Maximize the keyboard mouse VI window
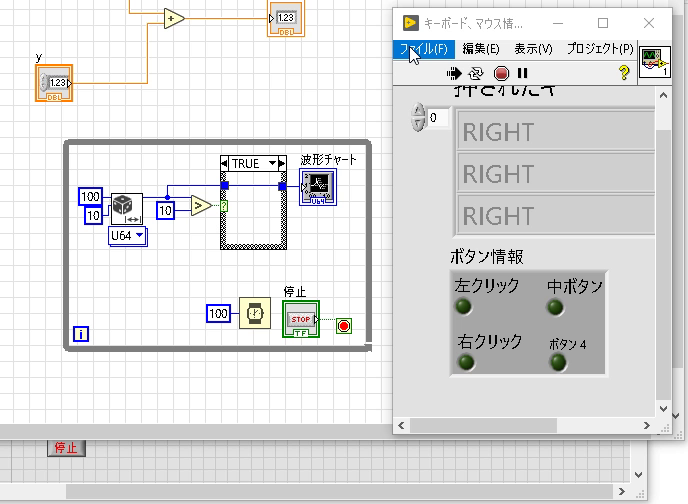Viewport: 688px width, 504px height. tap(603, 23)
